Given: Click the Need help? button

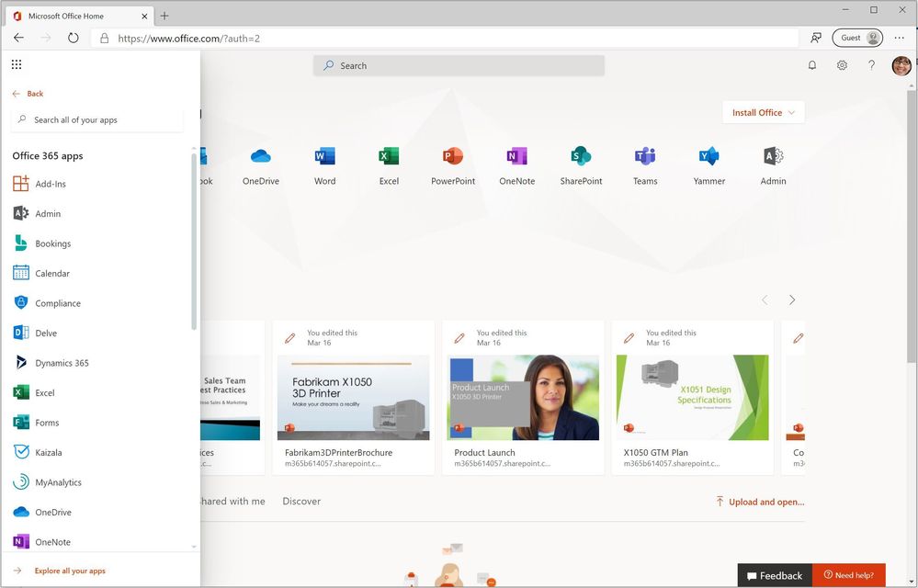Looking at the screenshot, I should pos(849,575).
